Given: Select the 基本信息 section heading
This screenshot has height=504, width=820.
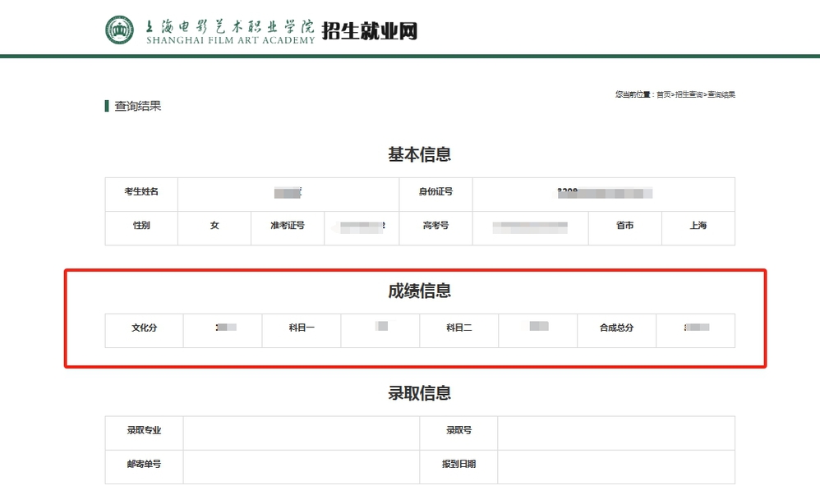Looking at the screenshot, I should (419, 154).
